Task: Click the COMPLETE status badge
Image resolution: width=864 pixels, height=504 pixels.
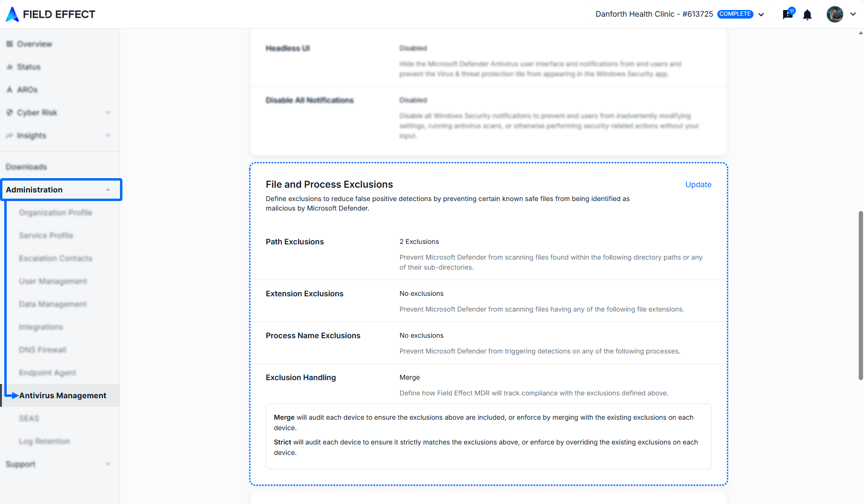Action: [735, 14]
